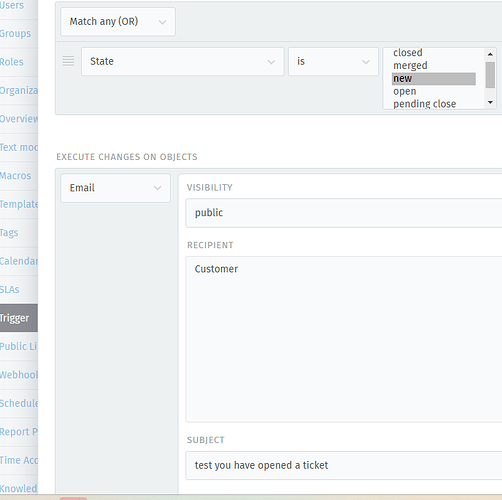The height and width of the screenshot is (500, 502).
Task: Choose the highlighted 'new' state option
Action: click(434, 79)
